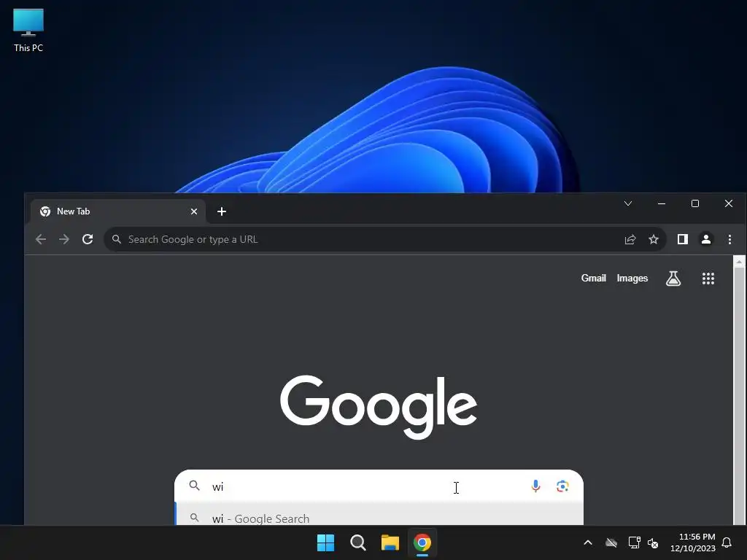Search by image with Lens icon
This screenshot has height=560, width=747.
(562, 486)
